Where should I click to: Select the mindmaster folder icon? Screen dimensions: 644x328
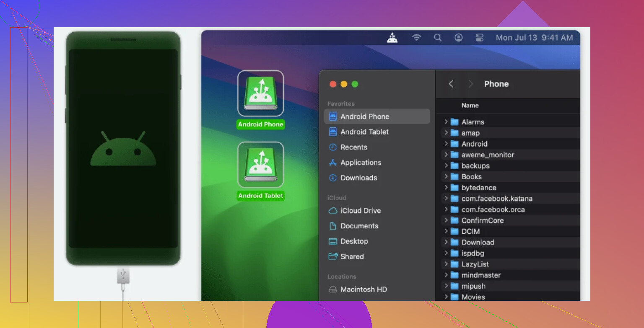tap(454, 275)
